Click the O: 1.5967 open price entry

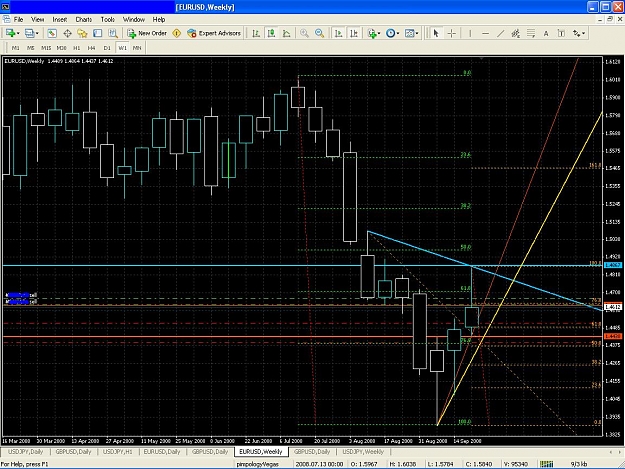[364, 464]
